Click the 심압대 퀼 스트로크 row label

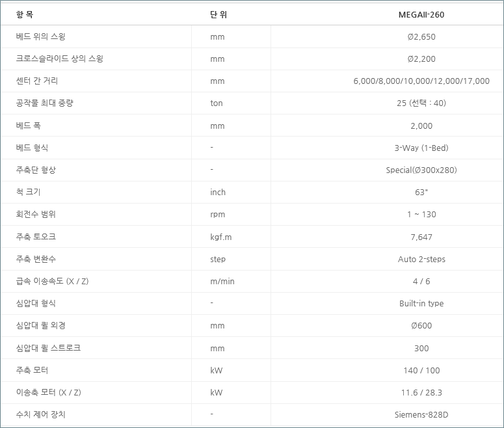49,348
